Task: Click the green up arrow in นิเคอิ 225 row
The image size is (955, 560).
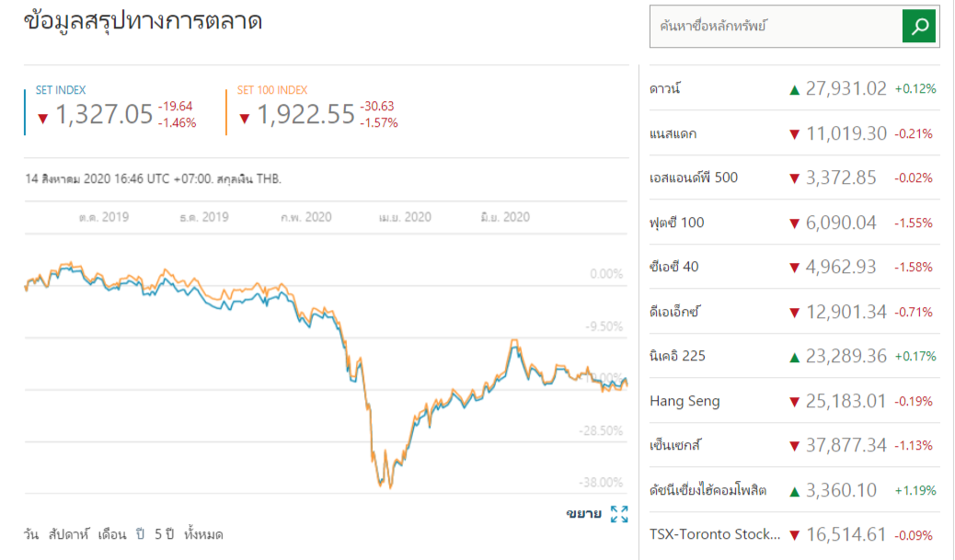Action: pyautogui.click(x=794, y=357)
